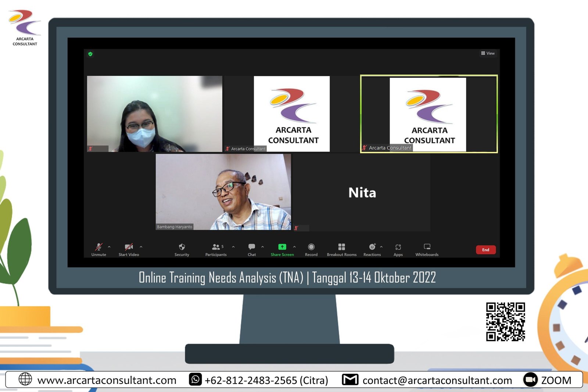The height and width of the screenshot is (392, 588).
Task: Expand video options arrow beside Start Video
Action: pyautogui.click(x=141, y=247)
